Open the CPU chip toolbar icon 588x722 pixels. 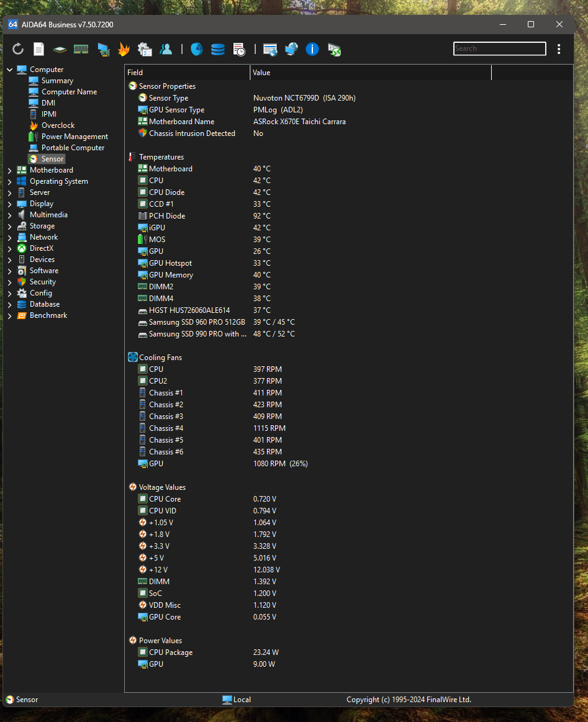click(60, 49)
